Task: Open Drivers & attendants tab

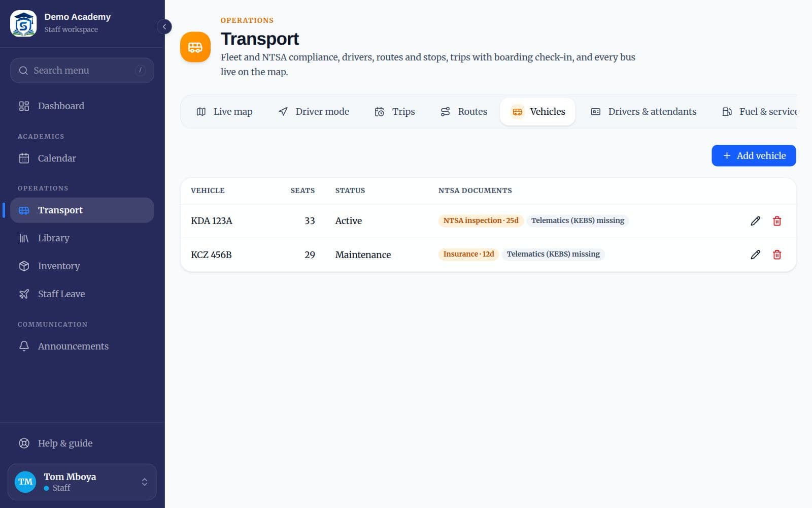Action: [644, 112]
